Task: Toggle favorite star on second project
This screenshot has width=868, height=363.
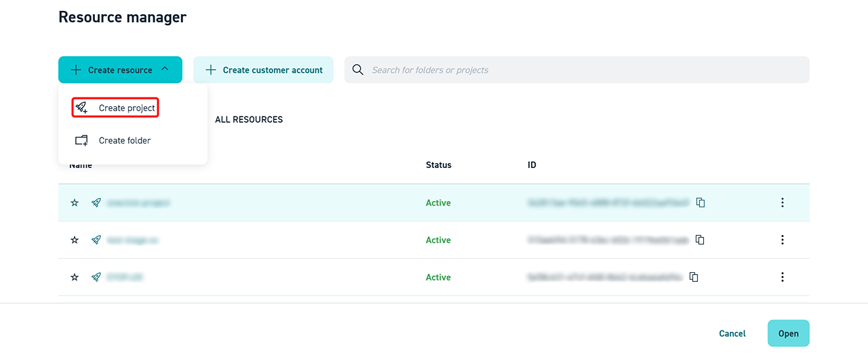Action: point(75,240)
